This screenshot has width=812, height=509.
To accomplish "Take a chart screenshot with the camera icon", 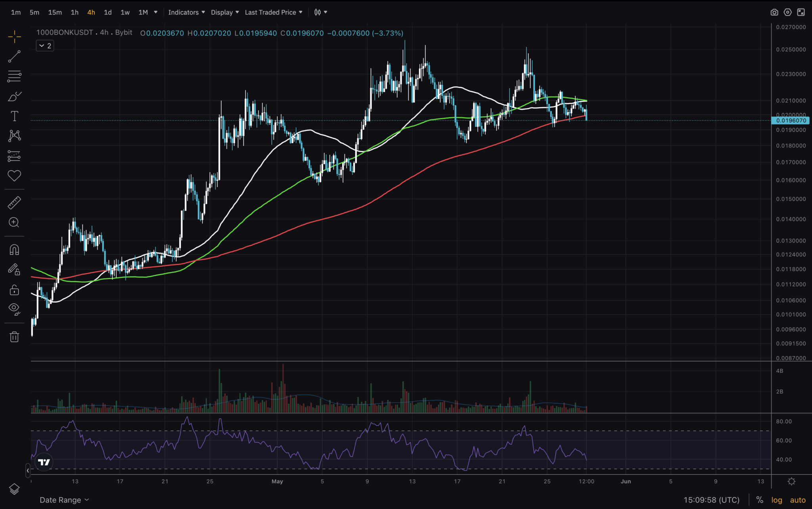I will (774, 12).
